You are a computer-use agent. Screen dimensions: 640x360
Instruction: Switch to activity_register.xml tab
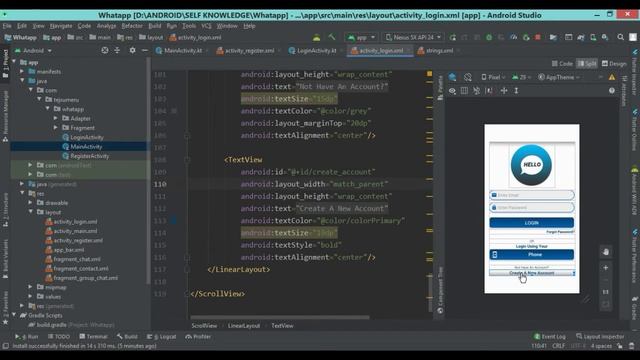coord(249,51)
